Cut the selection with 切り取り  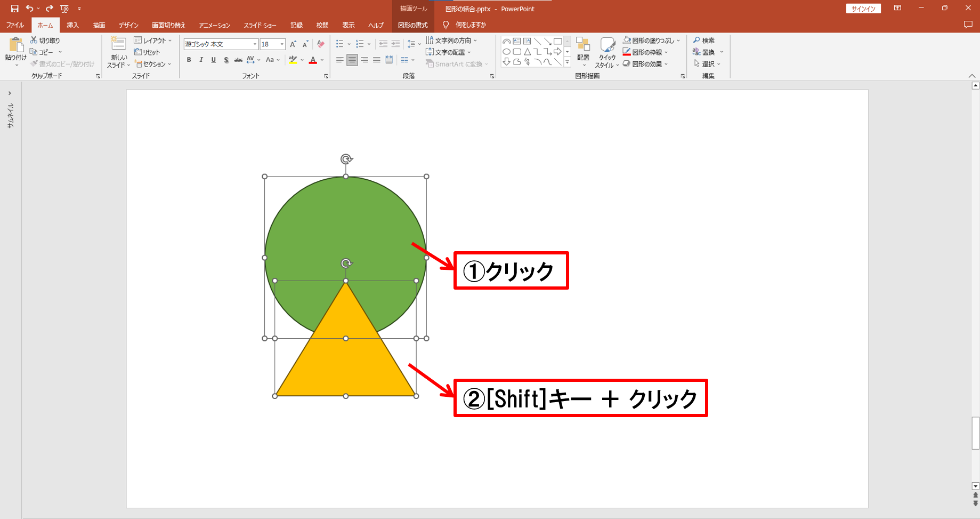coord(45,40)
